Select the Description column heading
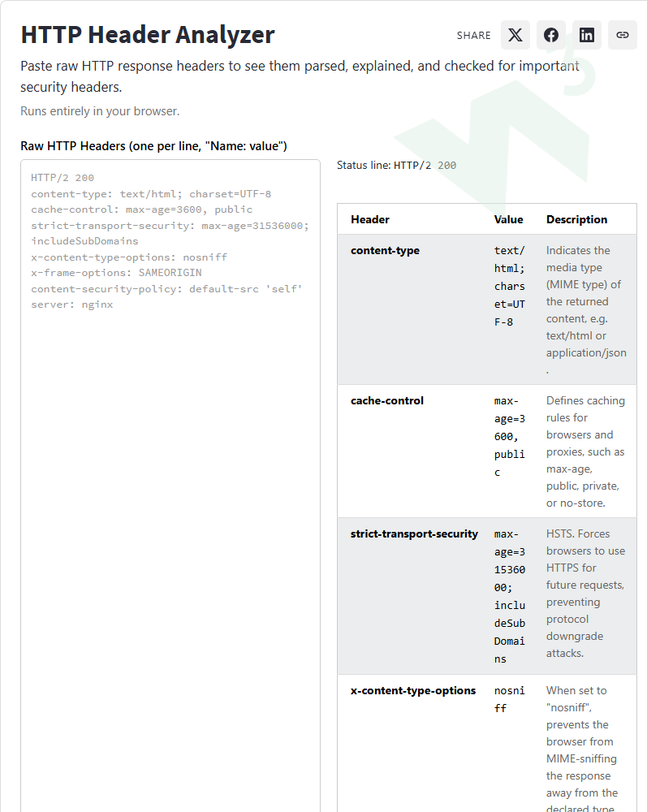The image size is (647, 812). pyautogui.click(x=576, y=219)
